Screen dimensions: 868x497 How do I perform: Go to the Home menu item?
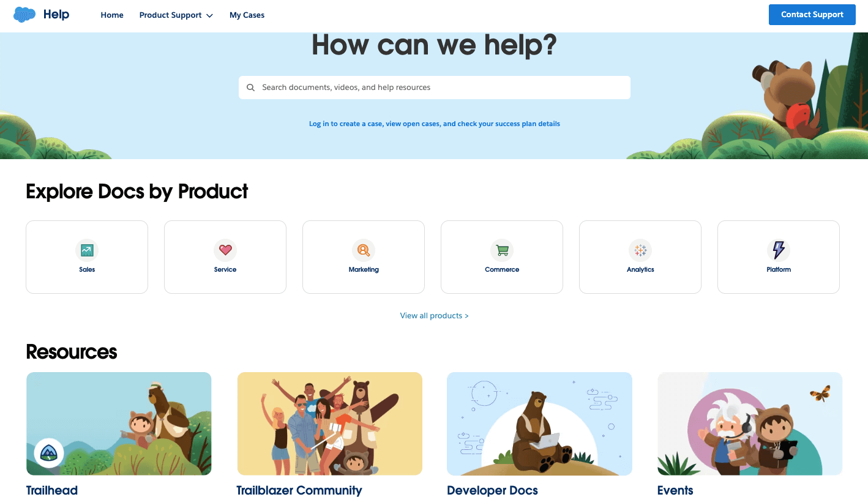tap(112, 15)
